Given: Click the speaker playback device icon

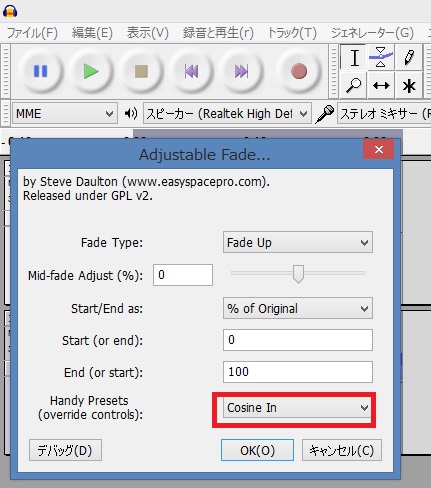Looking at the screenshot, I should 131,114.
